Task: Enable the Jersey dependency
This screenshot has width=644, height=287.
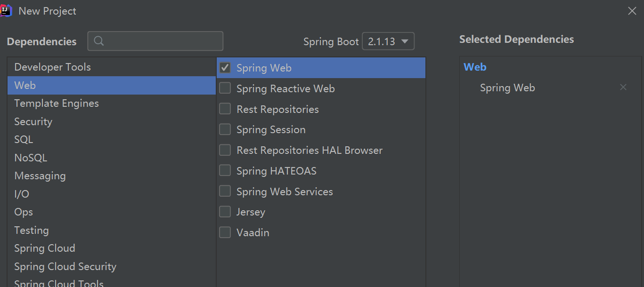Action: pos(225,212)
